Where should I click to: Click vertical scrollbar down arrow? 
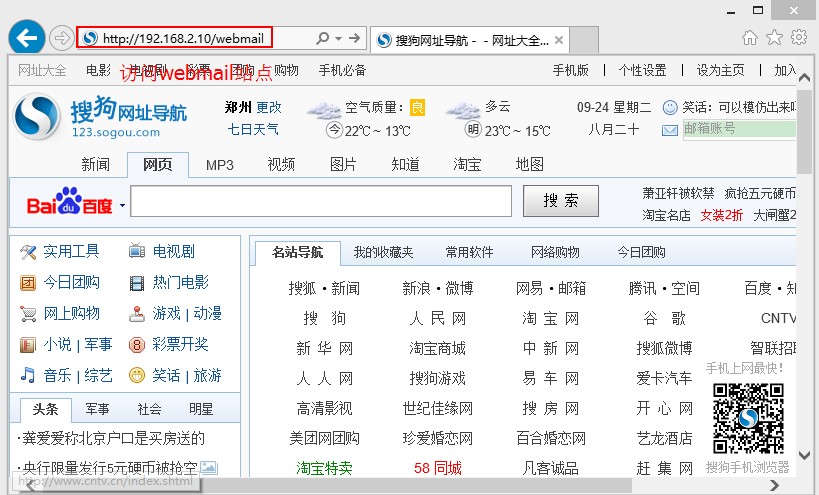coord(804,455)
